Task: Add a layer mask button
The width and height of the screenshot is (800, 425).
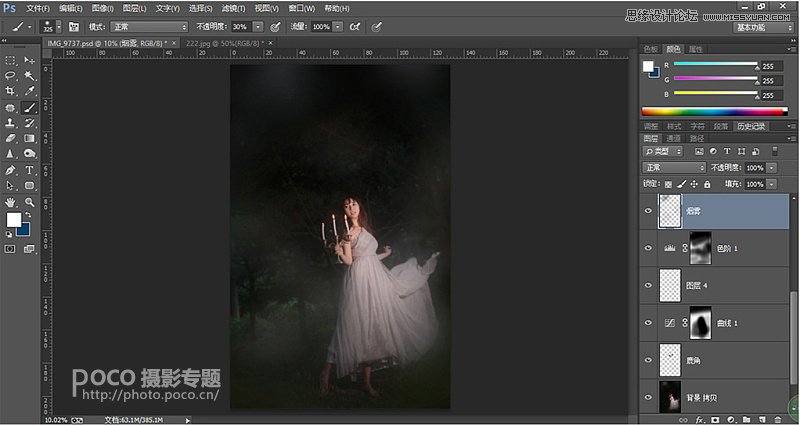Action: click(x=715, y=419)
